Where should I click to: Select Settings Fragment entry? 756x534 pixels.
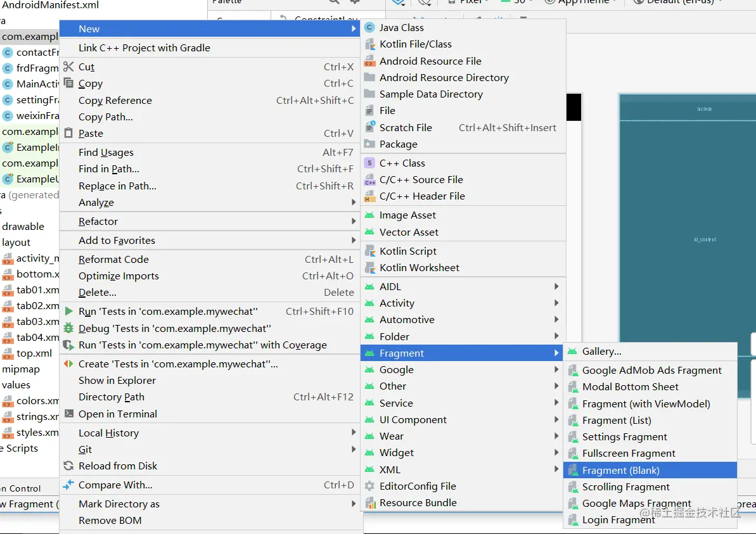click(650, 436)
